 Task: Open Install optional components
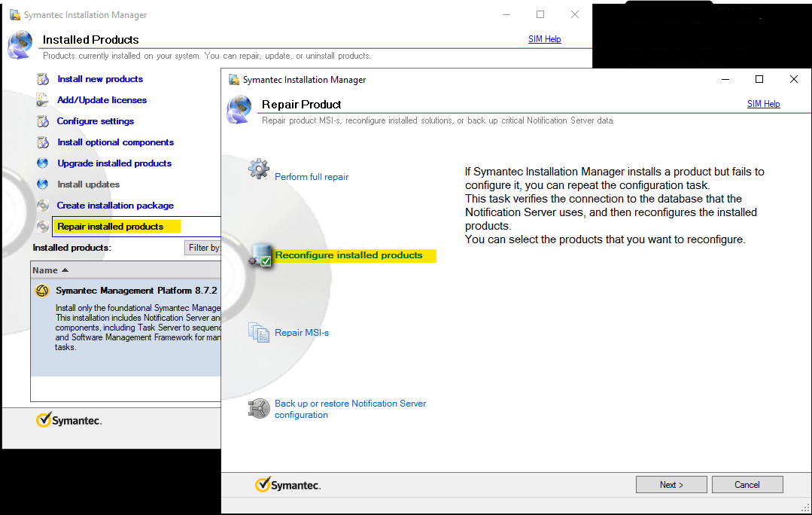coord(115,142)
